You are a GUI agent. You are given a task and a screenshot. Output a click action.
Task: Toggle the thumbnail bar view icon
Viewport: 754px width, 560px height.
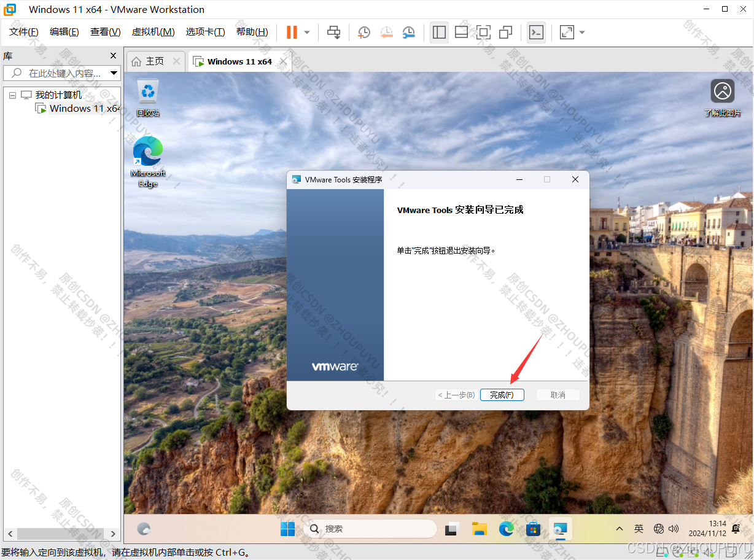(461, 32)
